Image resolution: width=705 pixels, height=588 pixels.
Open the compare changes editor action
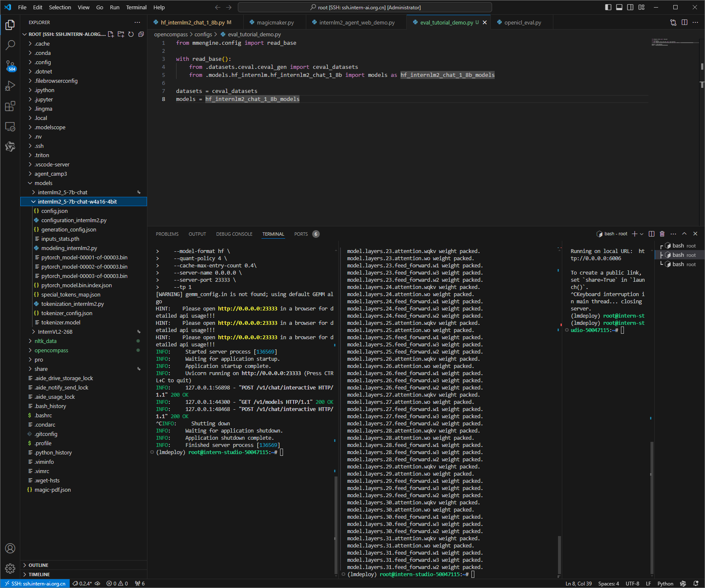tap(673, 22)
